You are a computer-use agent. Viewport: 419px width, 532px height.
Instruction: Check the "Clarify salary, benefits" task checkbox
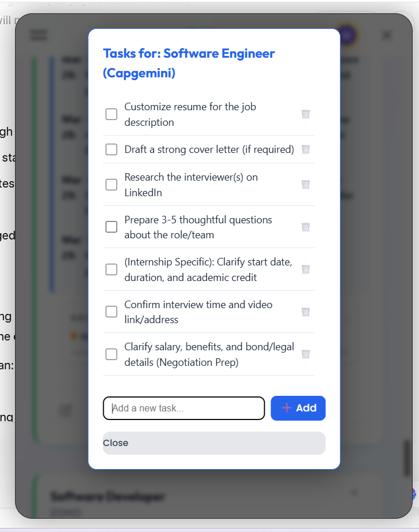coord(111,354)
